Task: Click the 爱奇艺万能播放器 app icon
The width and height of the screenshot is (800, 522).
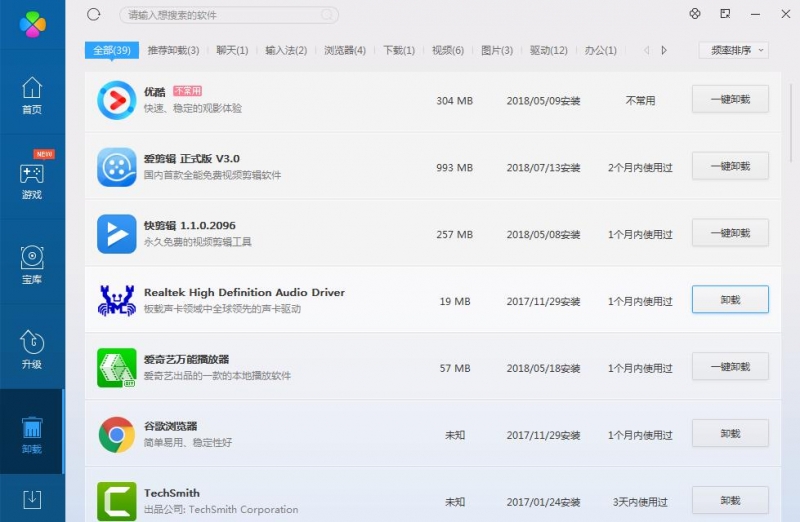Action: click(x=117, y=367)
